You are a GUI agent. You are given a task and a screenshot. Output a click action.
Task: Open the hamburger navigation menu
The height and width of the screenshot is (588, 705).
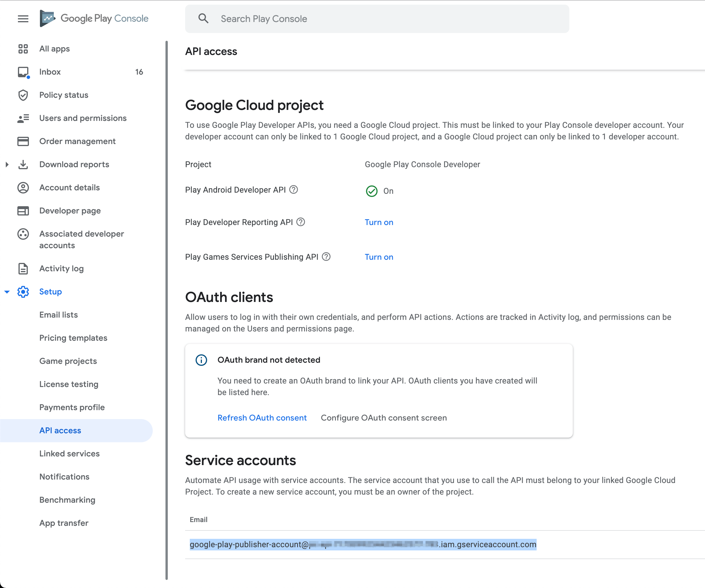(x=23, y=19)
